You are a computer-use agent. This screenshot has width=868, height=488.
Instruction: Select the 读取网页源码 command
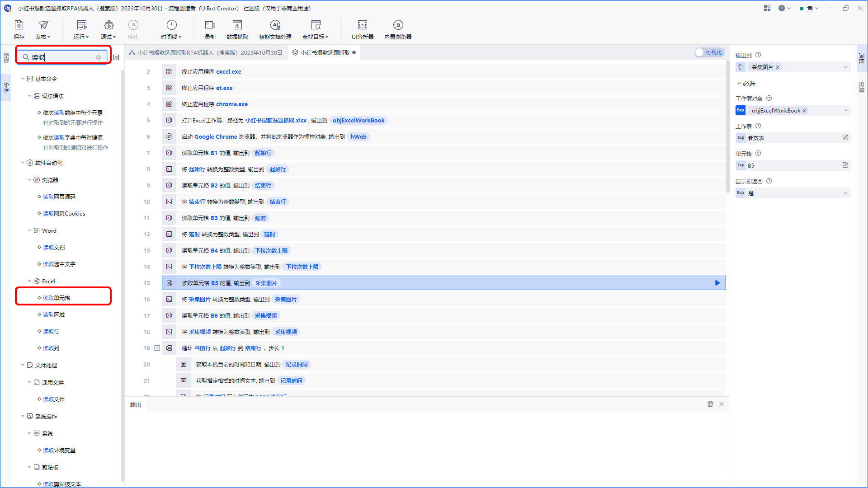pyautogui.click(x=59, y=197)
